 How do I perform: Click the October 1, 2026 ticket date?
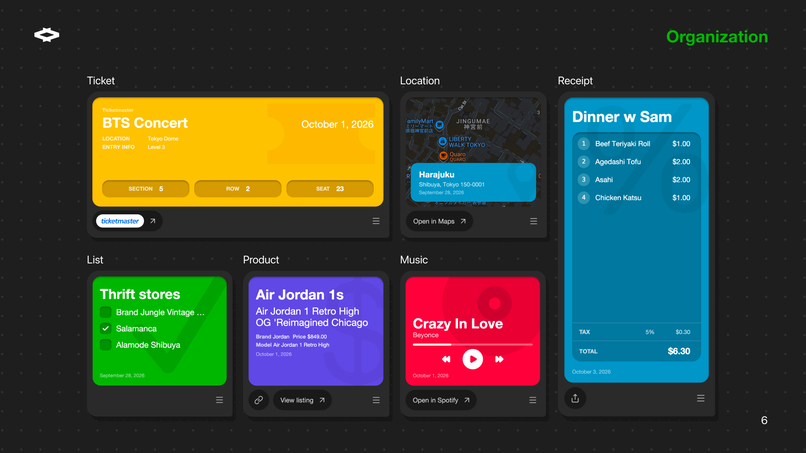tap(337, 124)
